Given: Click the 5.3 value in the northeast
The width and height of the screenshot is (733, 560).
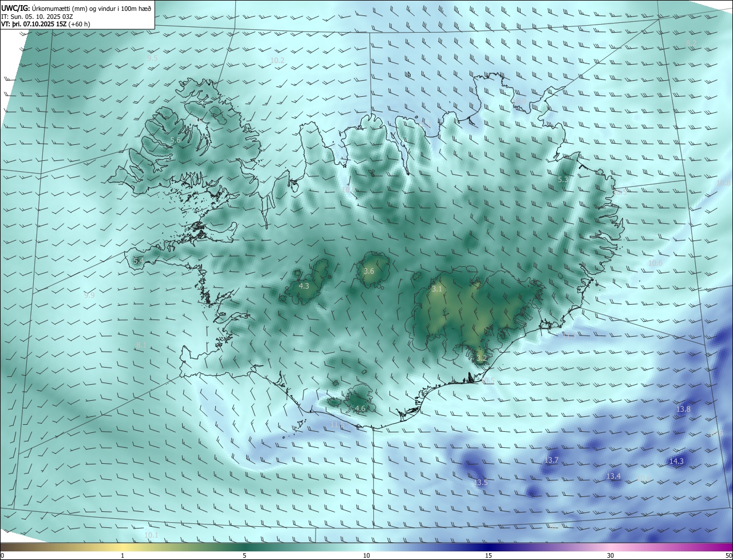Looking at the screenshot, I should pyautogui.click(x=563, y=179).
